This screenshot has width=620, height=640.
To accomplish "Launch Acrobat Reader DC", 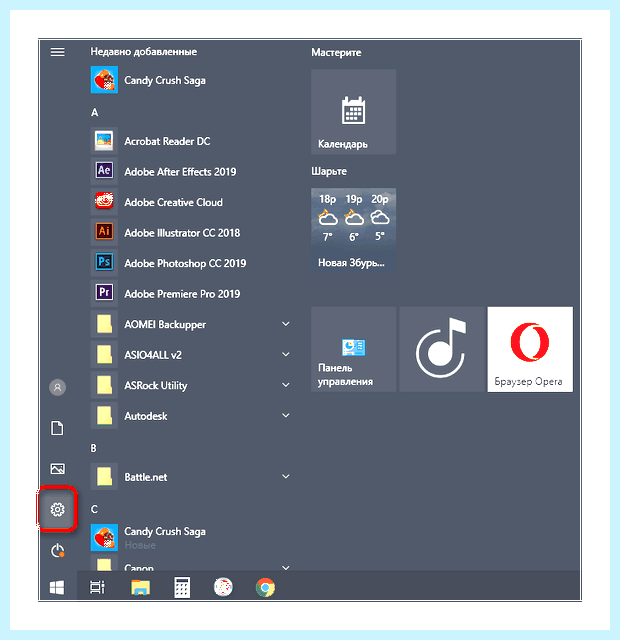I will click(190, 141).
